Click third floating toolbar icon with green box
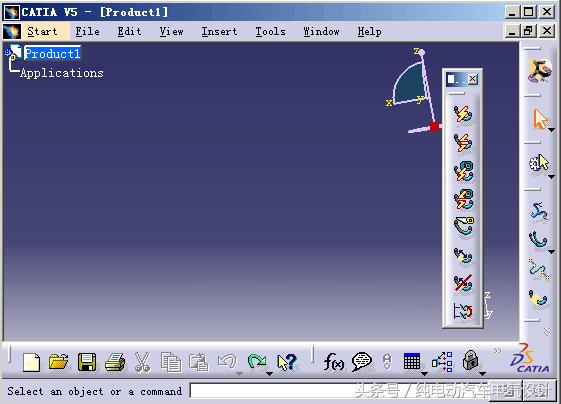This screenshot has height=404, width=561. pyautogui.click(x=464, y=171)
